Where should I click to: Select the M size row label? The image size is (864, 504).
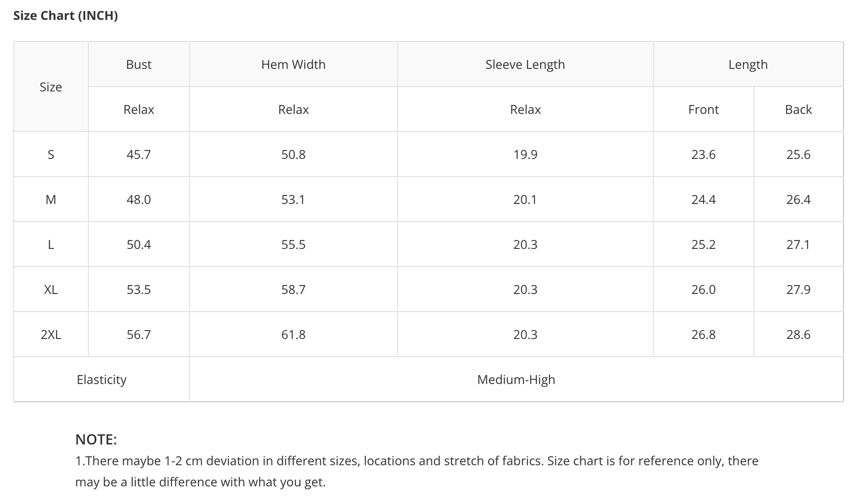pos(51,200)
